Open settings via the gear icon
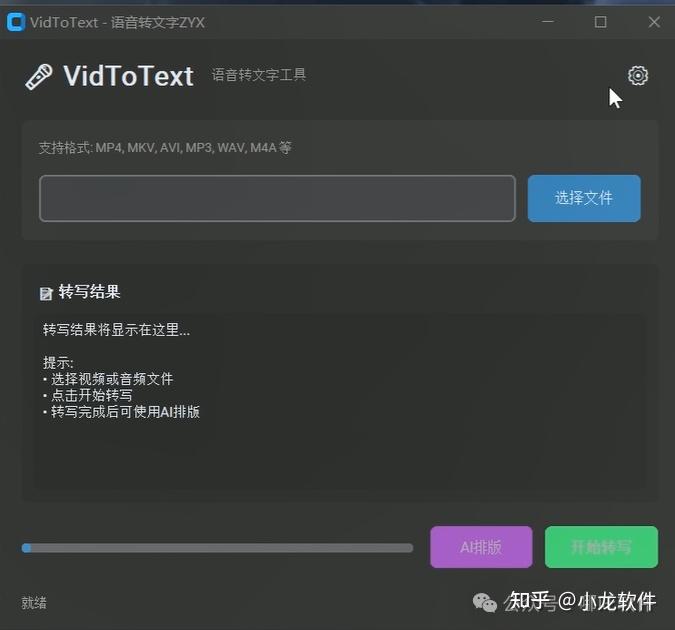Image resolution: width=675 pixels, height=630 pixels. click(638, 76)
